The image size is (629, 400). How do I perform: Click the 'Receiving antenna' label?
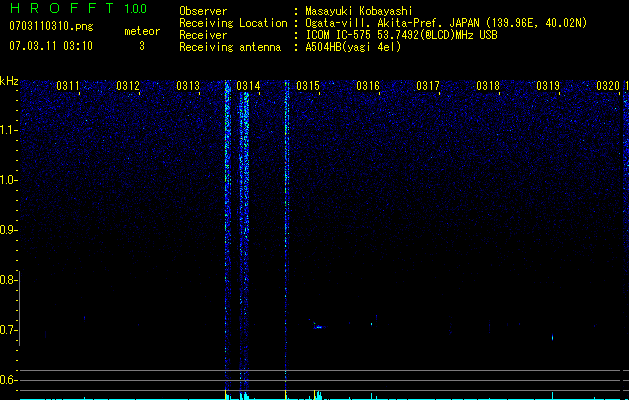point(230,47)
